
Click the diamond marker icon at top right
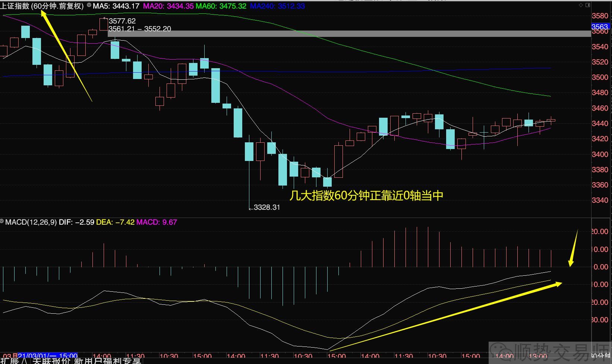pos(581,5)
